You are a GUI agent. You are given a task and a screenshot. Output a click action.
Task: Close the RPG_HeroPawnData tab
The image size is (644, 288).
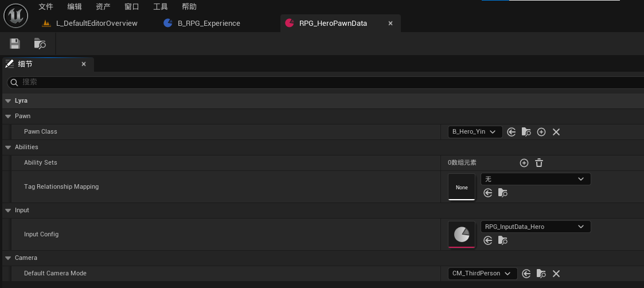tap(391, 24)
